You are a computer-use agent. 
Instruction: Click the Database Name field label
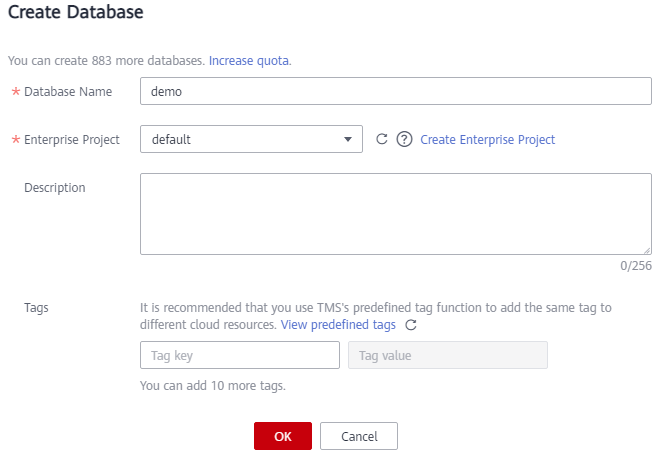pos(68,92)
